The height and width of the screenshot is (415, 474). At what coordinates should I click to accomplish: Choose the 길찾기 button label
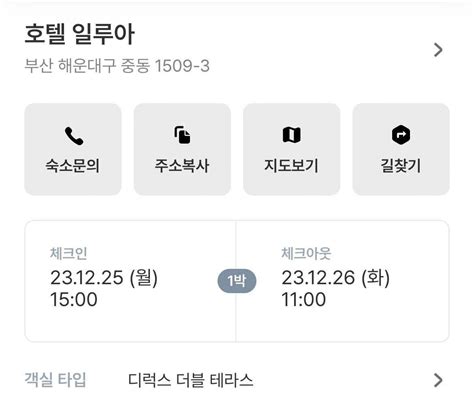coord(401,165)
